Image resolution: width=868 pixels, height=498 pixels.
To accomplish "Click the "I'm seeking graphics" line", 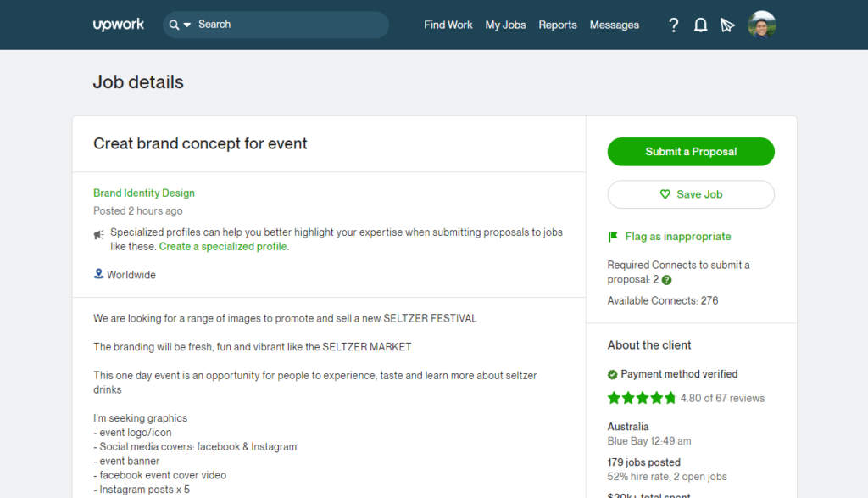I will tap(140, 418).
